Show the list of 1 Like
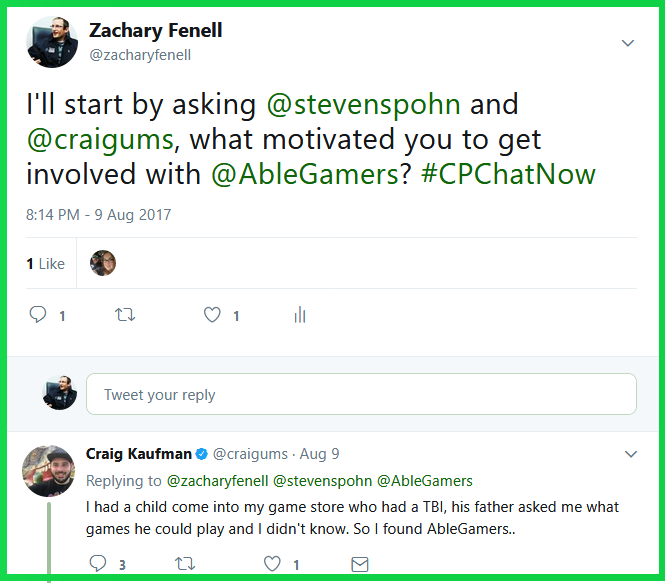This screenshot has width=665, height=583. click(45, 264)
